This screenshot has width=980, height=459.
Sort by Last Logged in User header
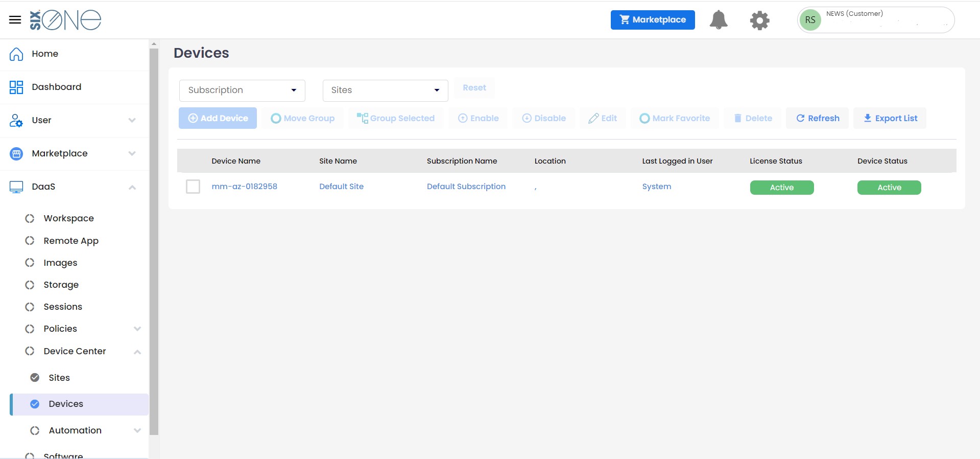tap(677, 161)
